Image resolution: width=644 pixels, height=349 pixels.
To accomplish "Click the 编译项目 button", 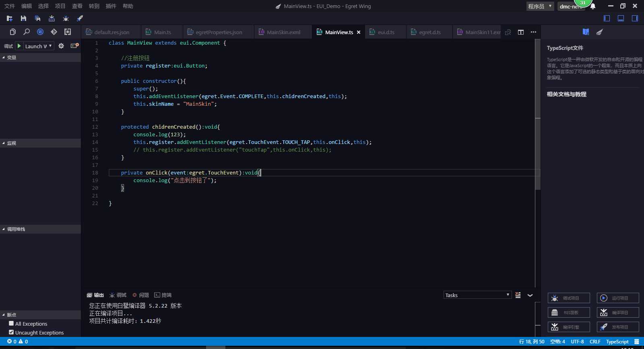I will (x=618, y=312).
